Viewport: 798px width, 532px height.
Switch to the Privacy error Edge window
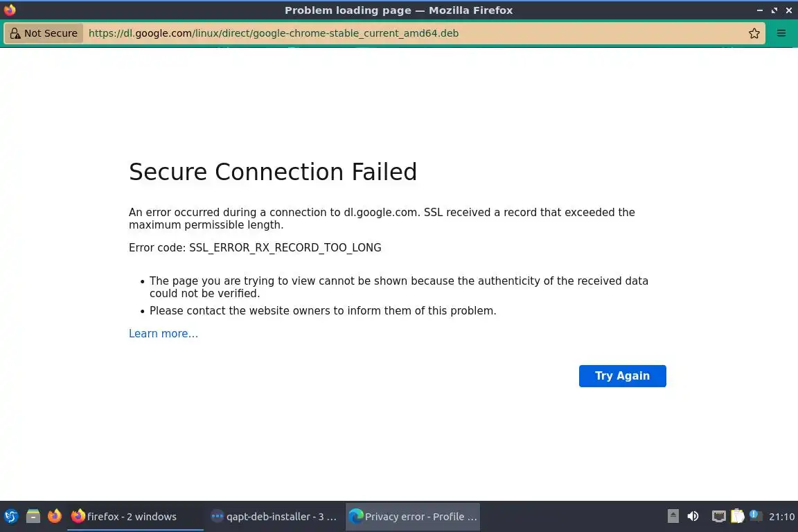413,516
